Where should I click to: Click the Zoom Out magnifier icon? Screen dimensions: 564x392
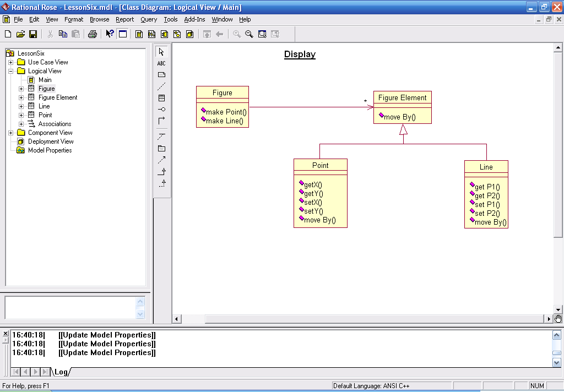(x=250, y=34)
